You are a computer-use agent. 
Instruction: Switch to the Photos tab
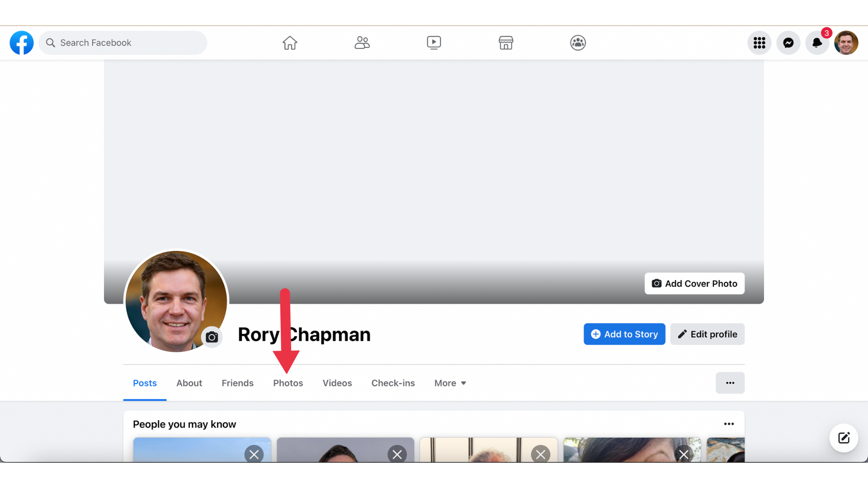point(288,383)
